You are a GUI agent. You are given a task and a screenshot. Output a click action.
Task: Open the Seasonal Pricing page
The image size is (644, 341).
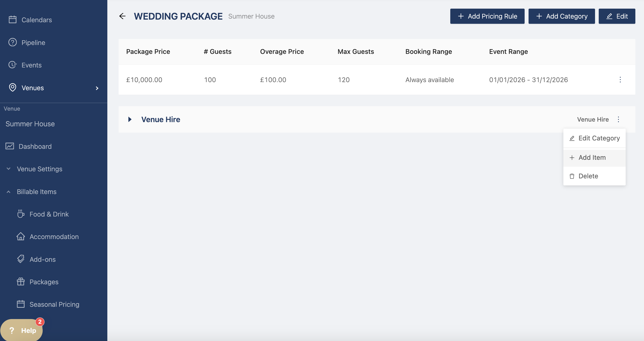coord(54,304)
